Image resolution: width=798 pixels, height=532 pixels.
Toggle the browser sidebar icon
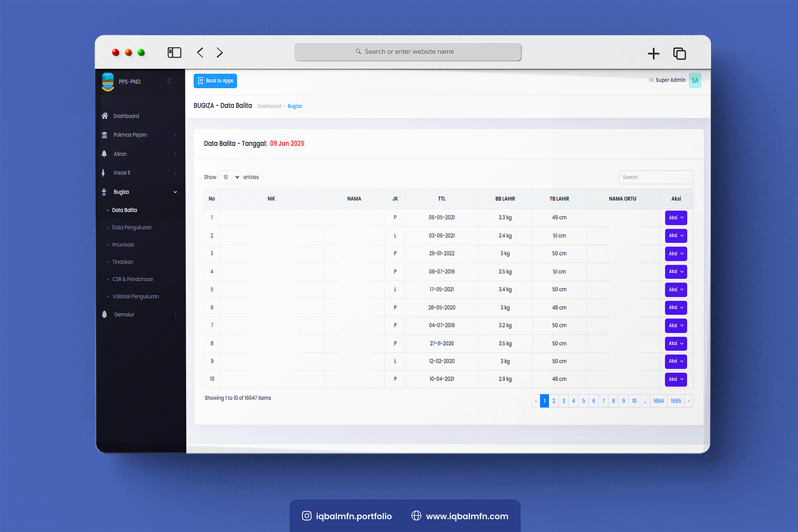[x=175, y=52]
